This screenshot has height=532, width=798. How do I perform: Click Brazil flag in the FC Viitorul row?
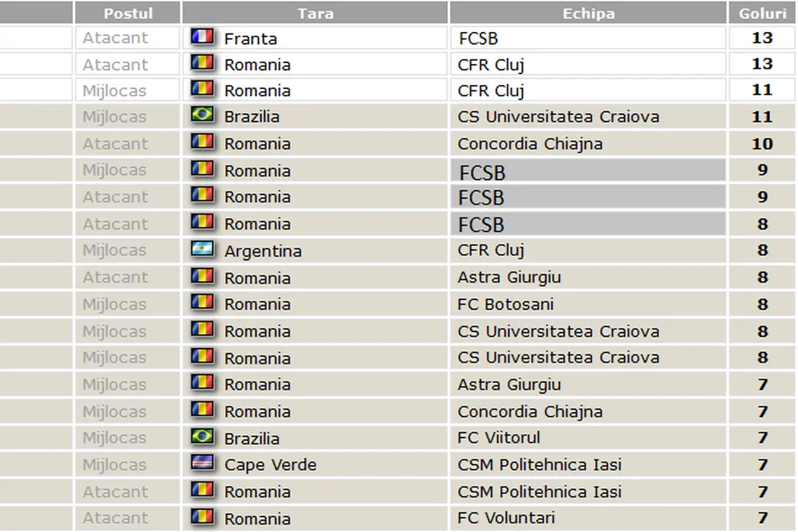202,438
